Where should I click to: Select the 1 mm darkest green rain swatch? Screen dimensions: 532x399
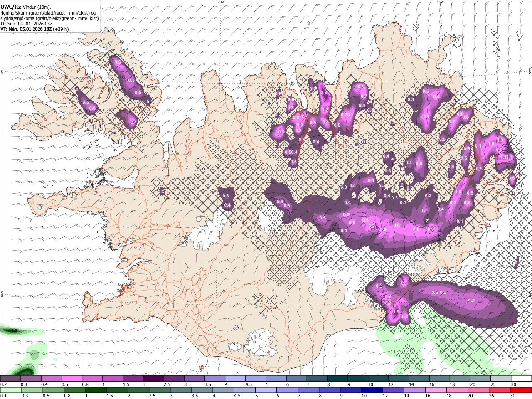tap(96, 390)
